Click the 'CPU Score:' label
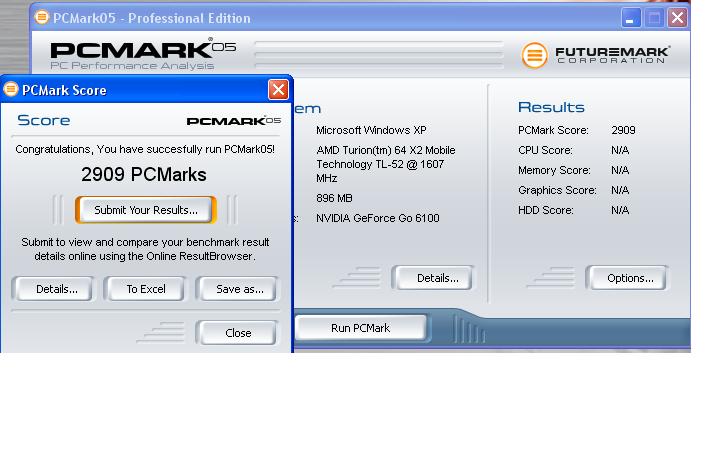Screen dimensions: 720x450 pos(545,150)
